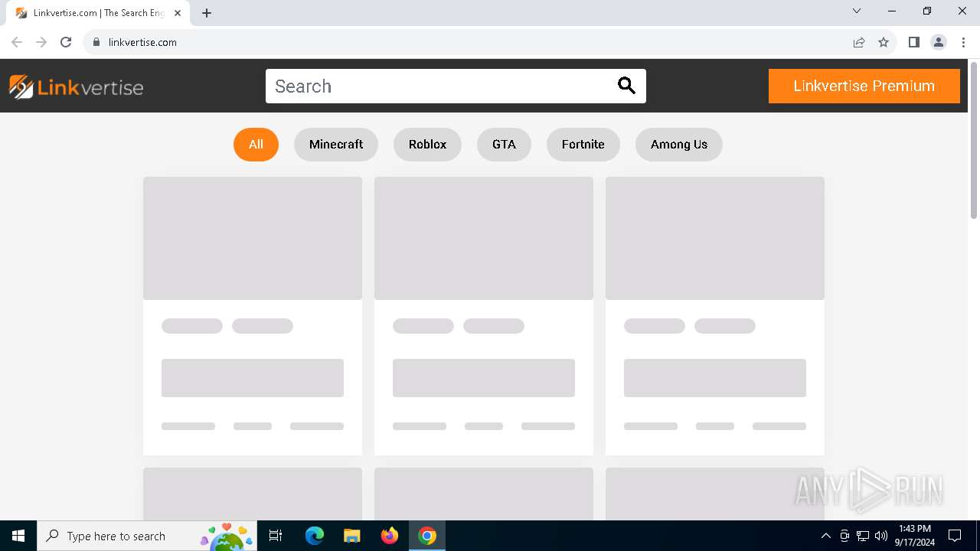Viewport: 980px width, 551px height.
Task: Open network status tray icon
Action: [x=863, y=536]
